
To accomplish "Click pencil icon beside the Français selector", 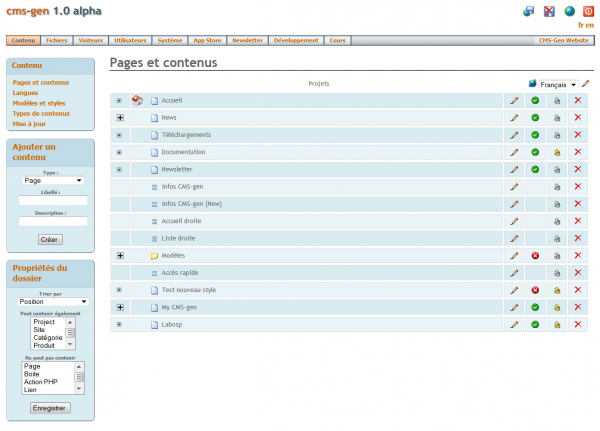I will pos(585,83).
